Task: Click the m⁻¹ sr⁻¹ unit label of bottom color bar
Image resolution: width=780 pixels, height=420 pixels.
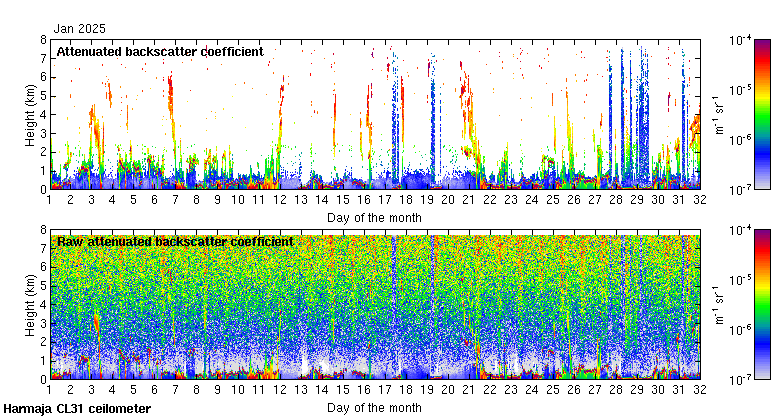Action: coord(718,305)
